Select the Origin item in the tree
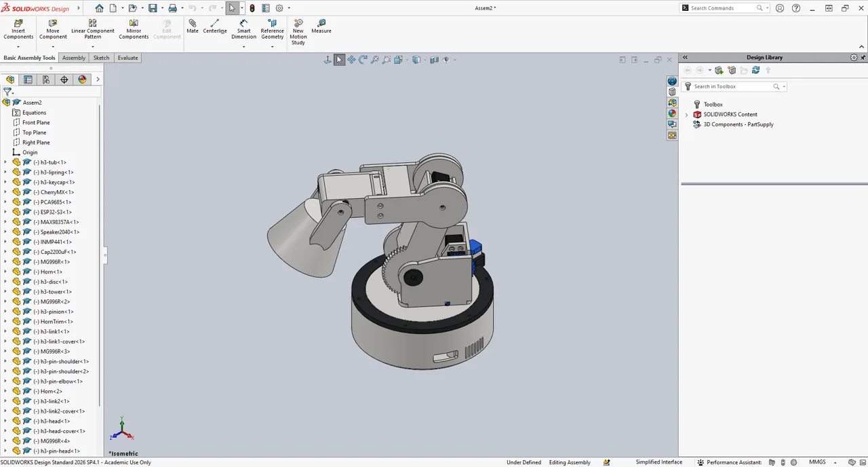This screenshot has height=467, width=868. pyautogui.click(x=30, y=153)
